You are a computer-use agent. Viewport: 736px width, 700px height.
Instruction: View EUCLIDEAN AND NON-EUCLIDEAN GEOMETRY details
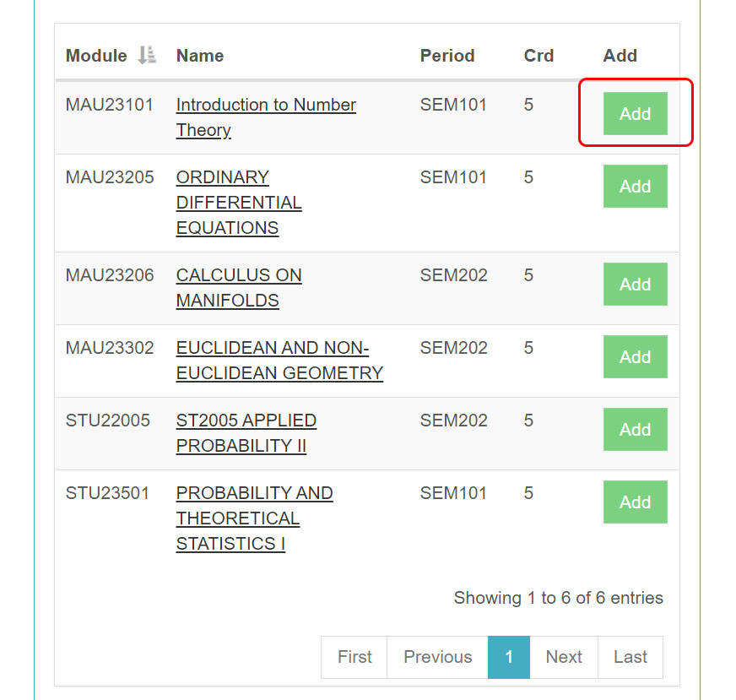pyautogui.click(x=279, y=360)
